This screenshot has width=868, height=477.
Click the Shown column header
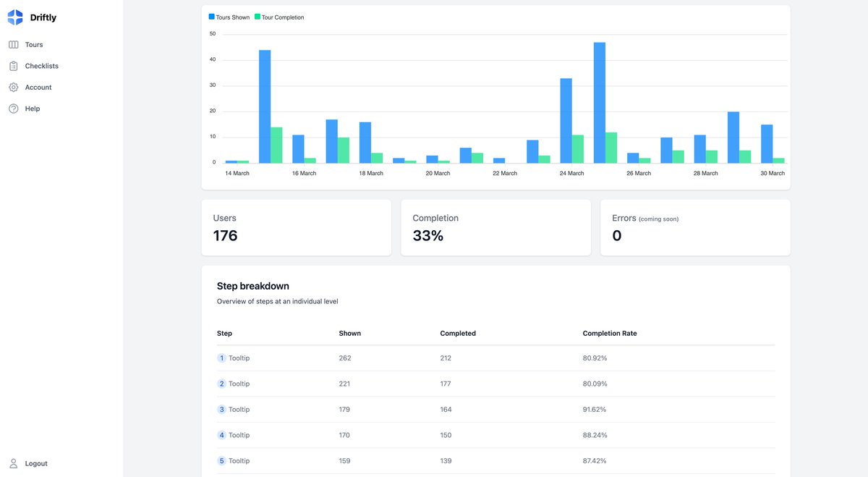[x=350, y=334]
